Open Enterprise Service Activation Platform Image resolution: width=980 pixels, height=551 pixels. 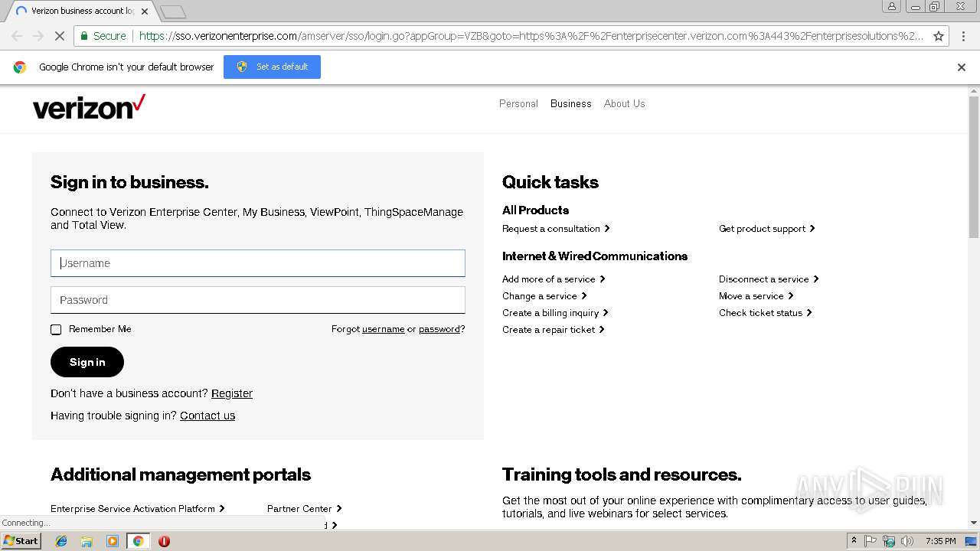[138, 509]
